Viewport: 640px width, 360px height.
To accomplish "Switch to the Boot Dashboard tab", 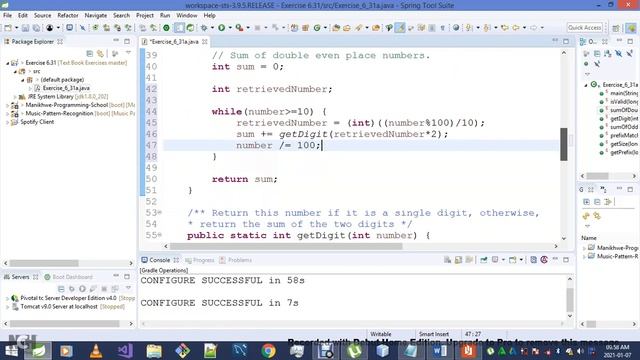I will pyautogui.click(x=69, y=277).
